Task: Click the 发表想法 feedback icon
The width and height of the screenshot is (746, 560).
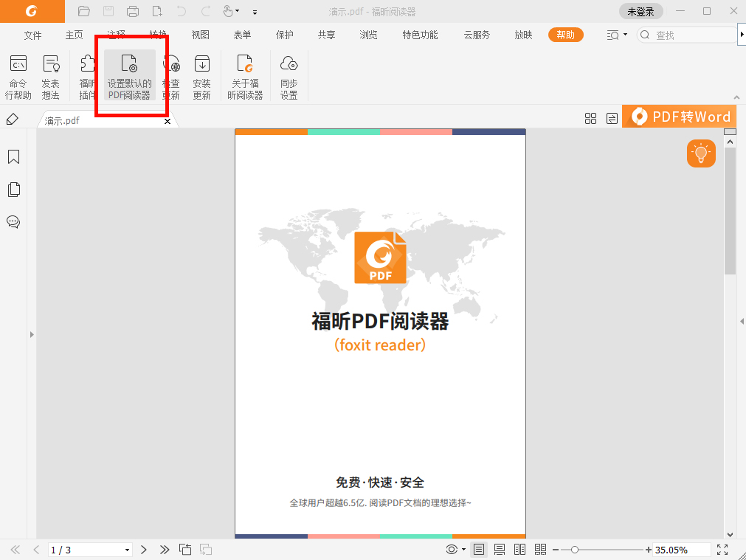Action: 50,74
